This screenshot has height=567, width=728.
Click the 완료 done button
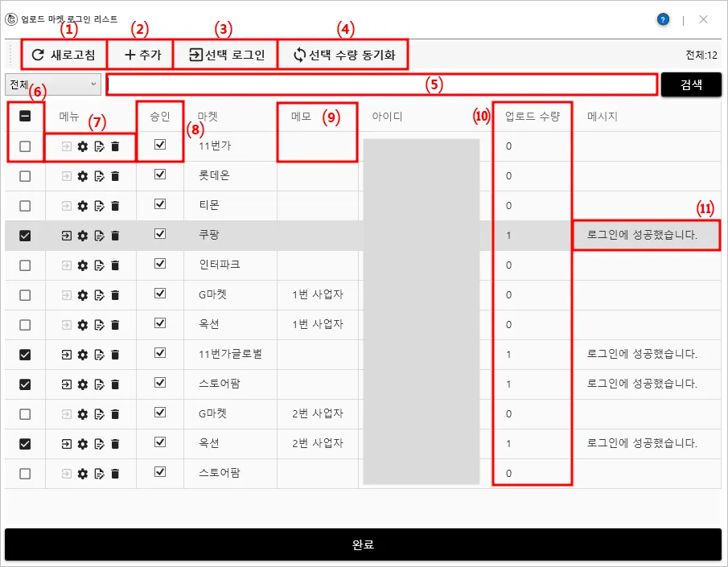(x=363, y=544)
